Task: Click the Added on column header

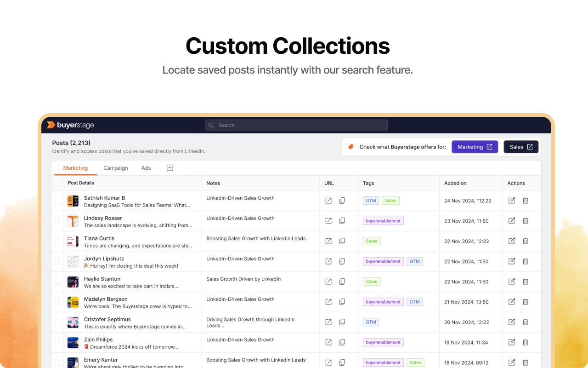Action: pos(455,183)
